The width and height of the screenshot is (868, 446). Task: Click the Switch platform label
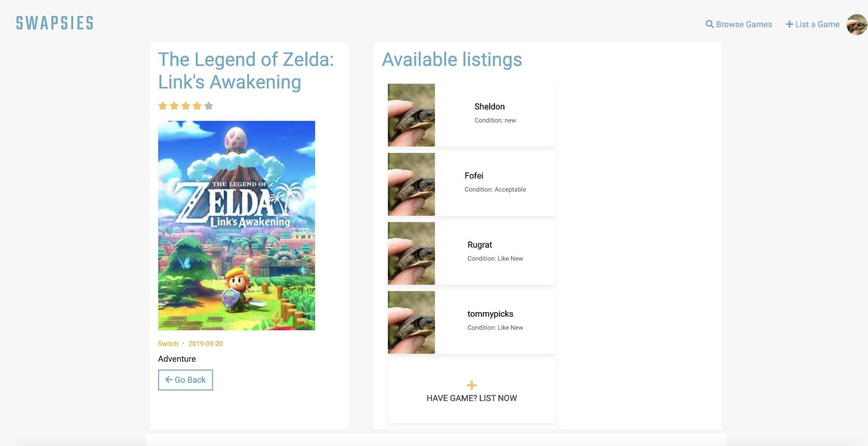pyautogui.click(x=168, y=344)
